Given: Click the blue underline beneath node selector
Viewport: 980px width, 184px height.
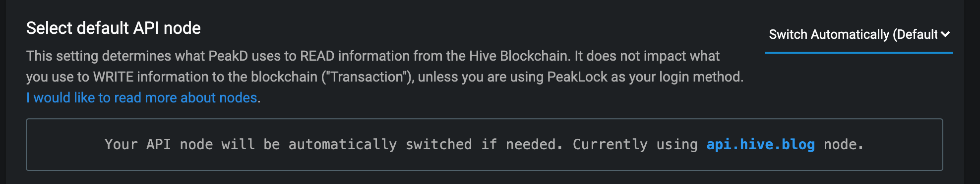Looking at the screenshot, I should 858,52.
